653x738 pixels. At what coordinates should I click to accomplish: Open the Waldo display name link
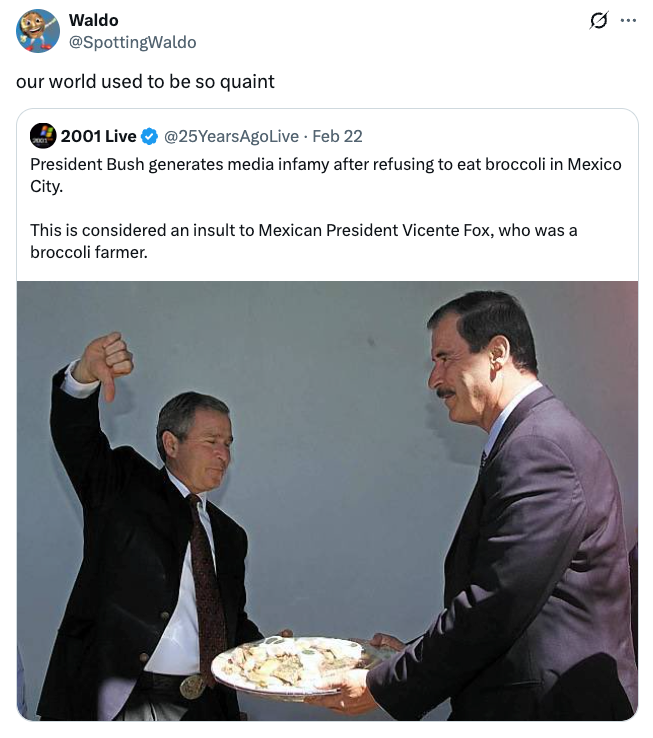[93, 21]
